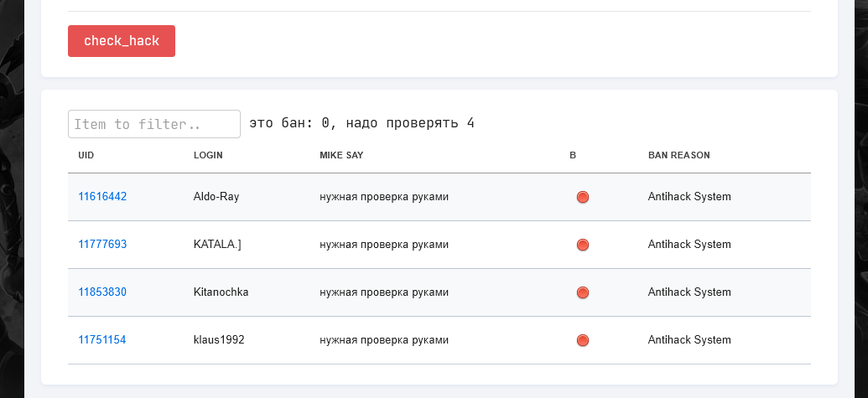Click red status dot for Aldo-Ray
868x398 pixels.
[x=583, y=198]
